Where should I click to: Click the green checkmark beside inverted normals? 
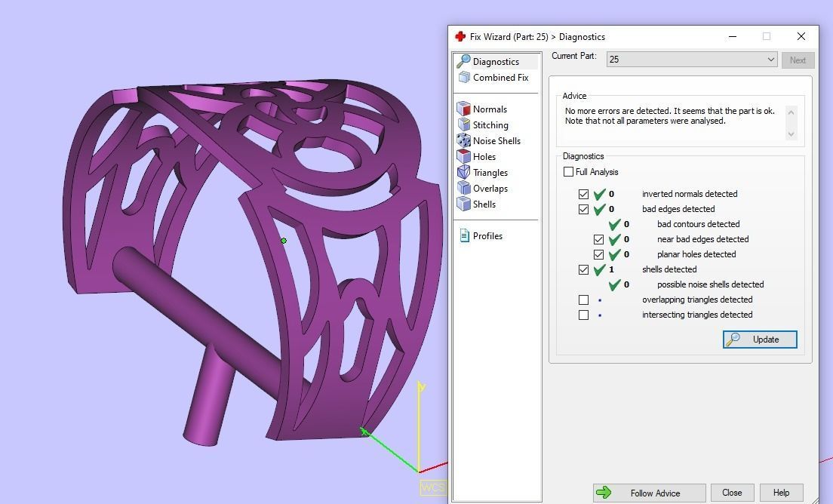click(599, 195)
